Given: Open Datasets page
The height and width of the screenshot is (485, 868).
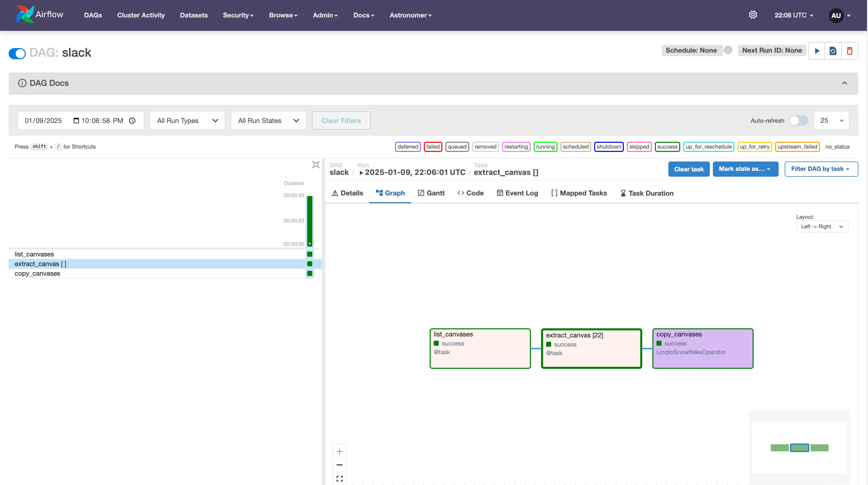Looking at the screenshot, I should pyautogui.click(x=194, y=15).
